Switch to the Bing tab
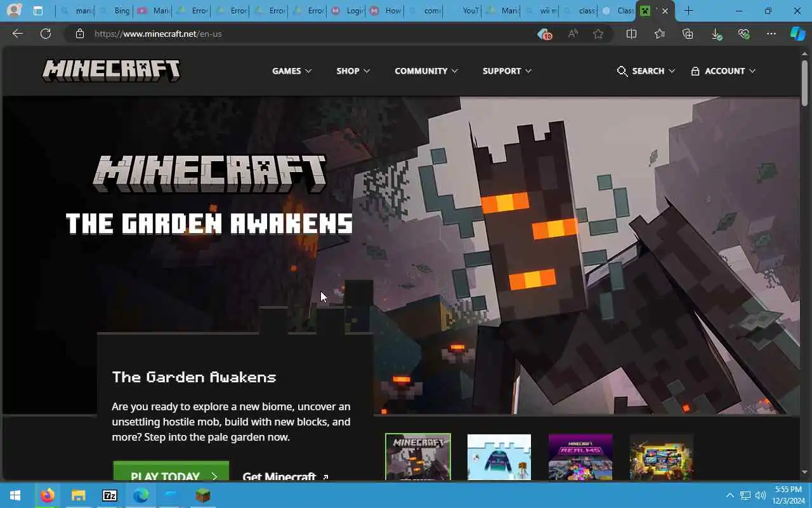 pyautogui.click(x=114, y=11)
